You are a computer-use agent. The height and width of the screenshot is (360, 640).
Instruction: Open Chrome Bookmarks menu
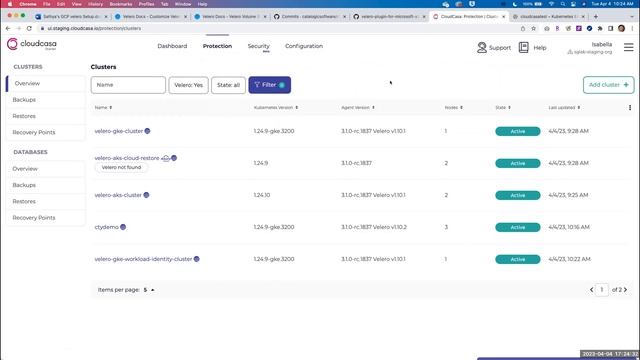click(x=121, y=4)
